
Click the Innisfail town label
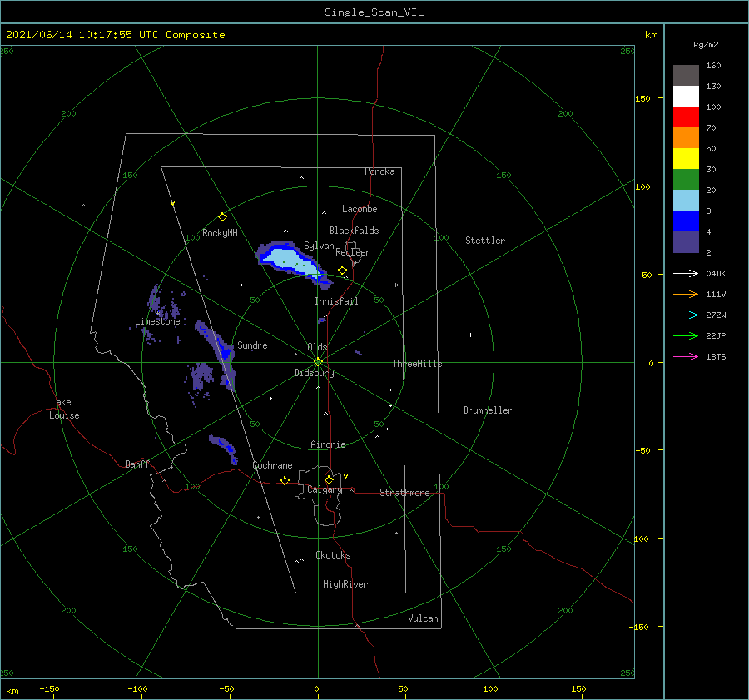tap(336, 301)
